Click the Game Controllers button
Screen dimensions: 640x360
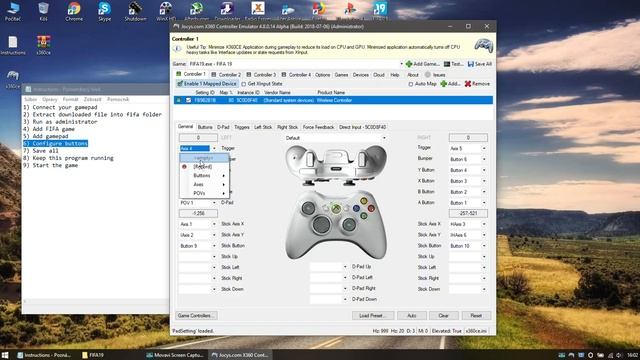[197, 316]
